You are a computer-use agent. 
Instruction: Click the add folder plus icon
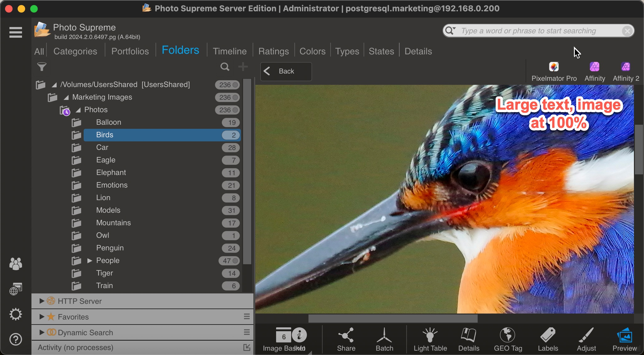(x=243, y=67)
